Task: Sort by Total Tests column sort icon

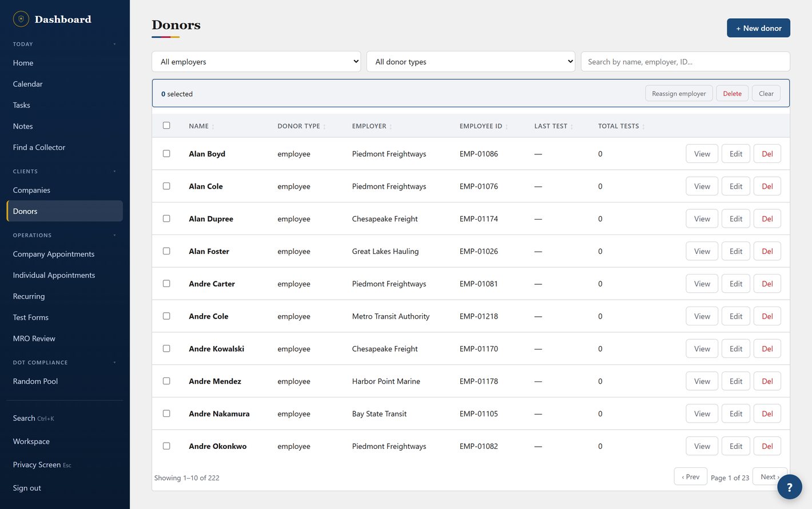Action: (x=643, y=127)
